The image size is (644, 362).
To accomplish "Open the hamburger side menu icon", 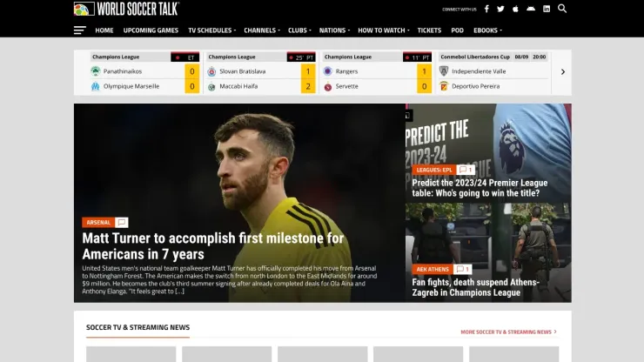I will [x=80, y=30].
